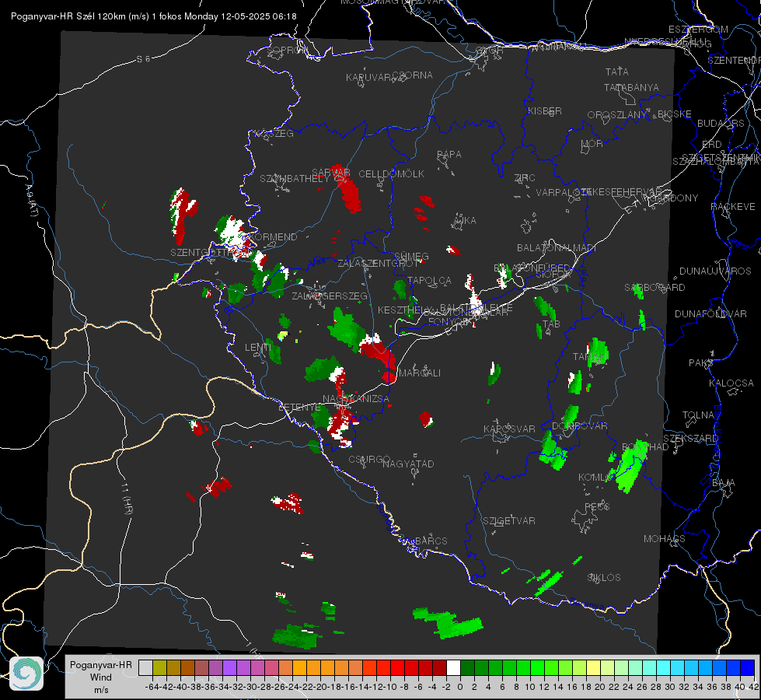Click the SIKLÓS label

(x=604, y=578)
